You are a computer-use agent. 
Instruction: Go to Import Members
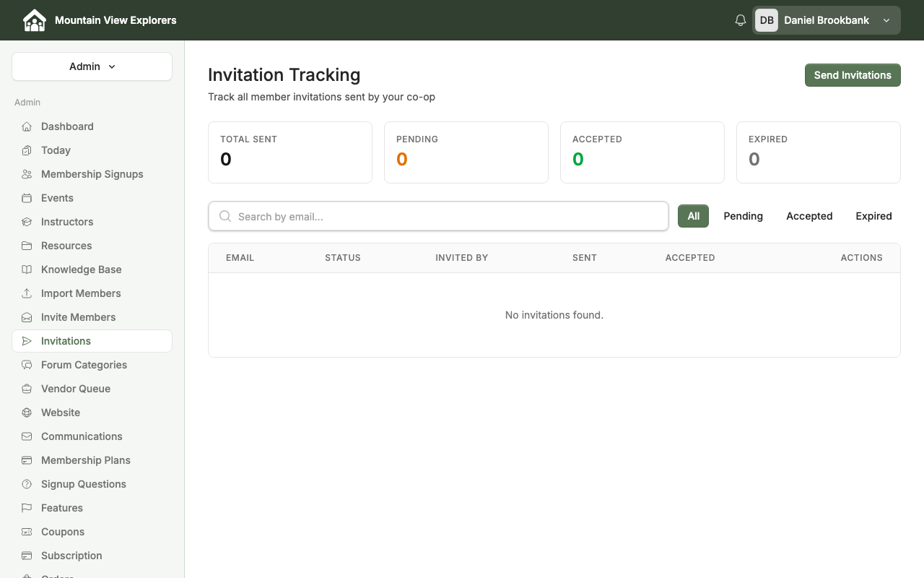click(92, 293)
